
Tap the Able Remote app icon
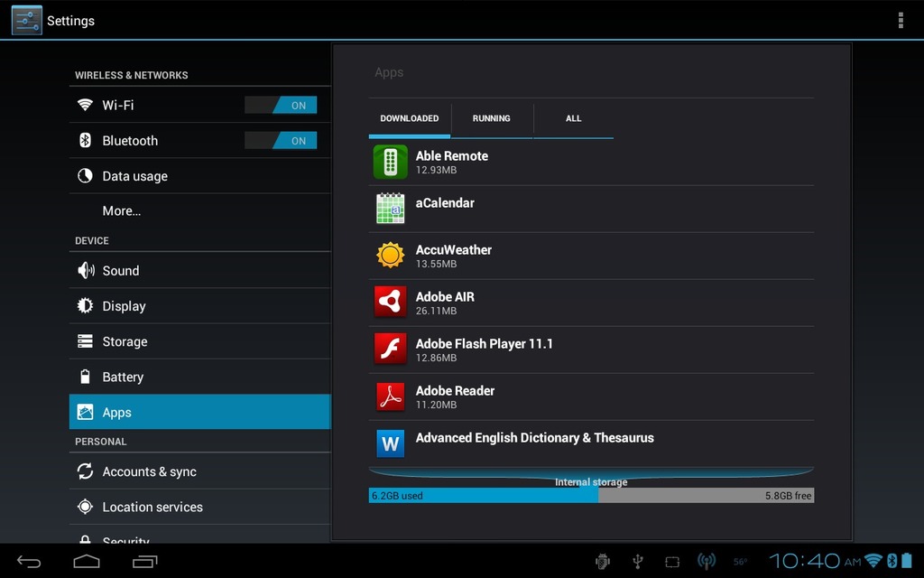coord(390,162)
